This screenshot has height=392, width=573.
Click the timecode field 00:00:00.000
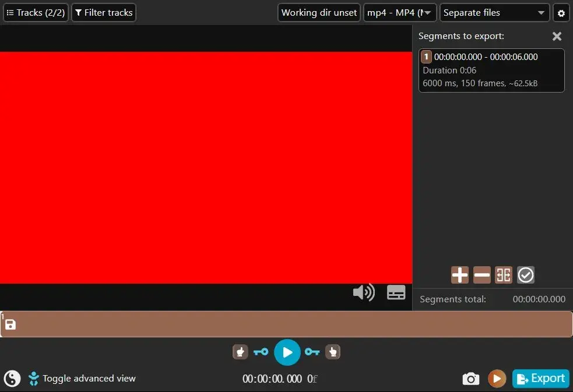click(272, 379)
